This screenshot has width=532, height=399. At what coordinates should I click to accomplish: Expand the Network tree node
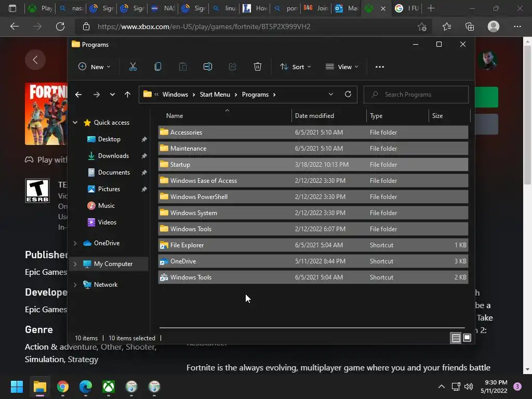(75, 285)
